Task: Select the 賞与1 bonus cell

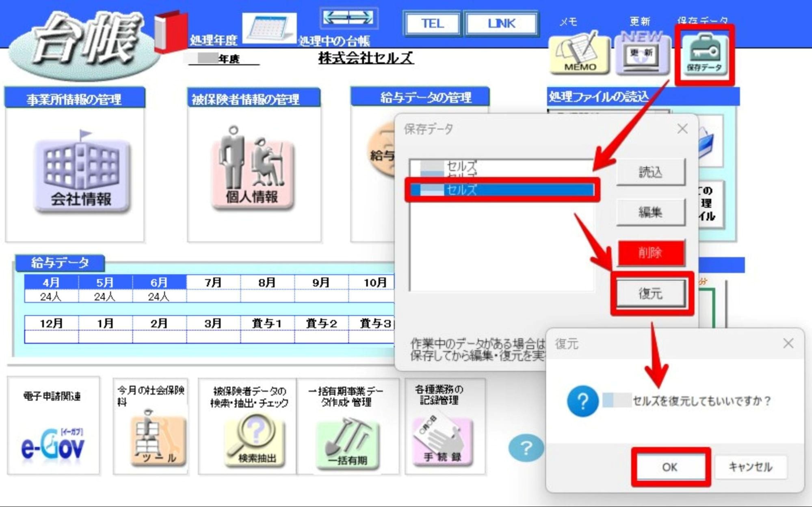Action: point(267,323)
